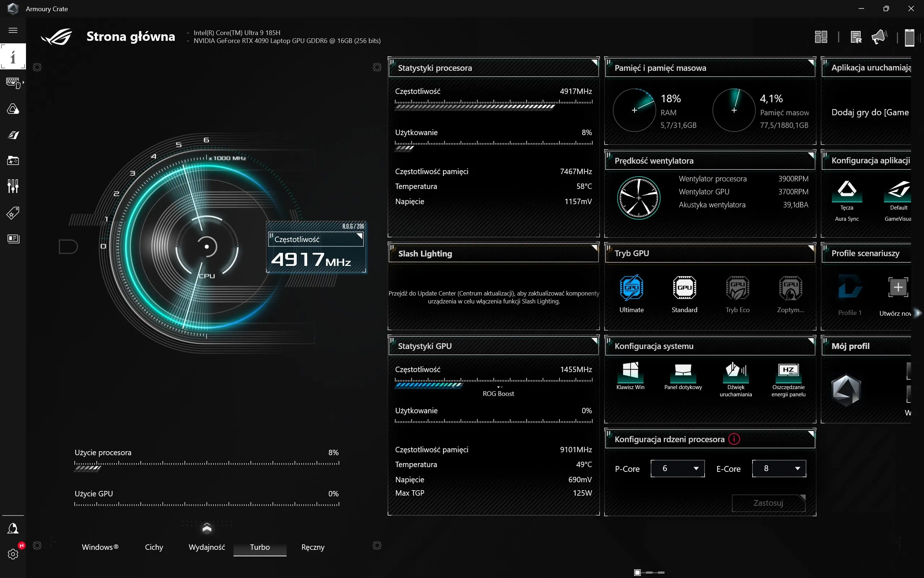Viewport: 924px width, 578px height.
Task: Toggle Panel dotykowy setting
Action: [x=683, y=376]
